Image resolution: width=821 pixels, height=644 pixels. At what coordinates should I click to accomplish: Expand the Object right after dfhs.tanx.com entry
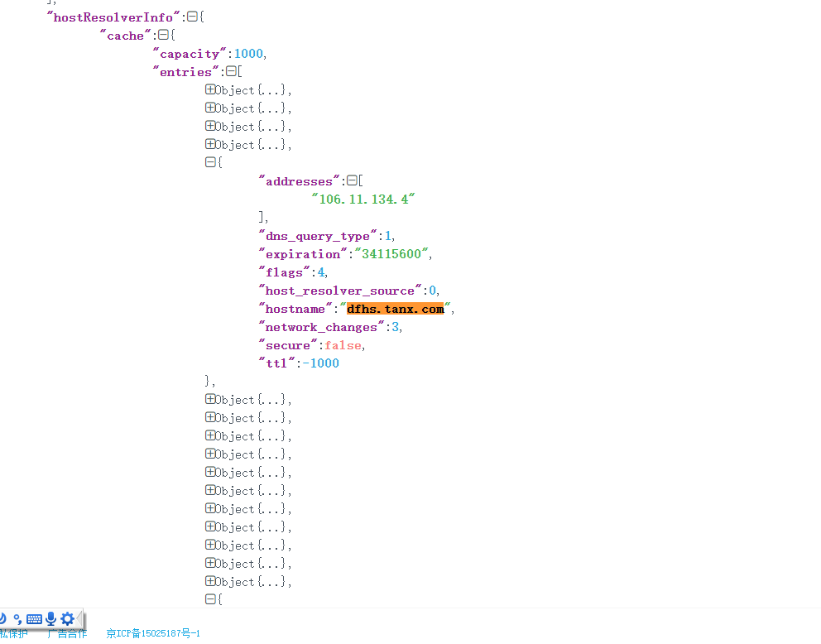(x=210, y=399)
